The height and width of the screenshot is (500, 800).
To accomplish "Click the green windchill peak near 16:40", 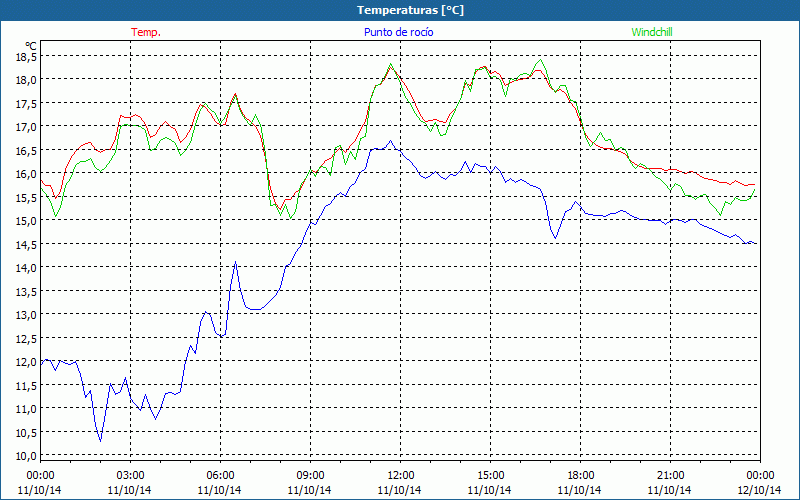I will 540,60.
